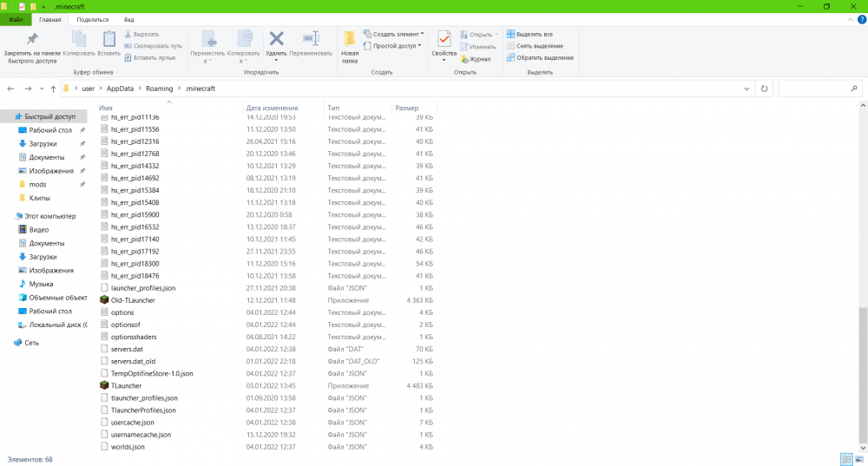Viewport: 868px width, 466px height.
Task: Click Copy path command
Action: [x=153, y=46]
